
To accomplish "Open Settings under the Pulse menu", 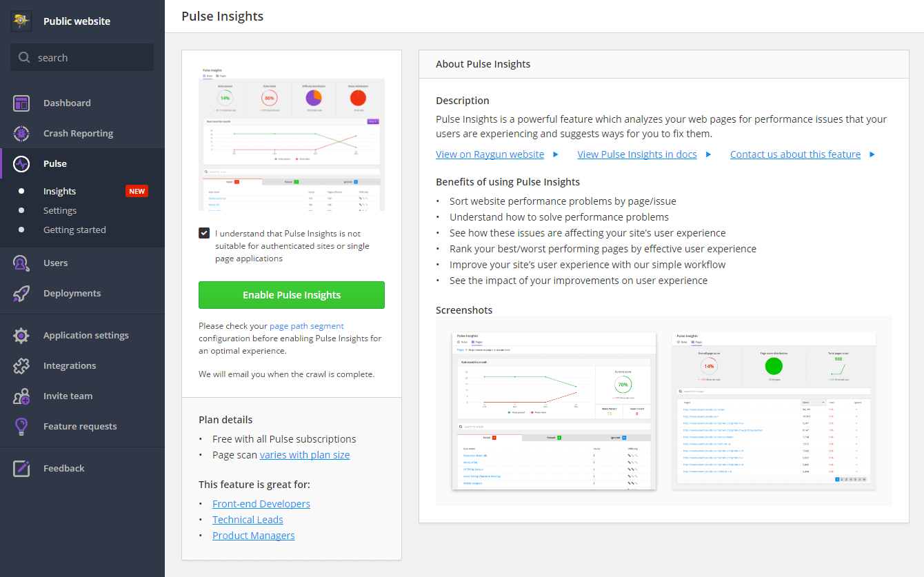I will (x=59, y=210).
